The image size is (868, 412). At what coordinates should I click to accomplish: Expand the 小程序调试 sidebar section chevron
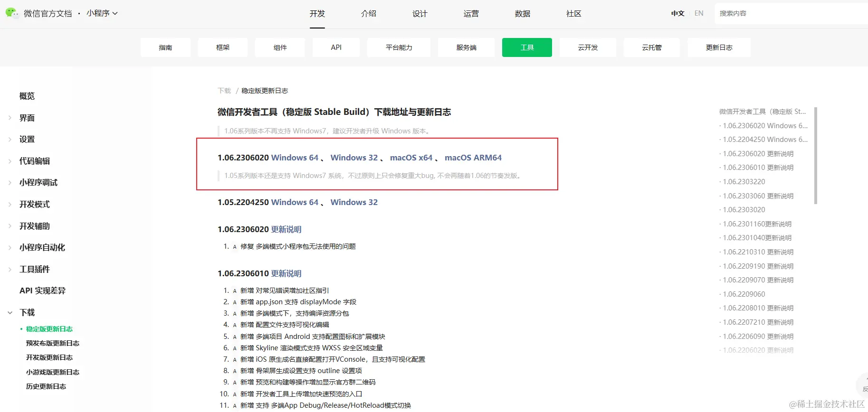click(10, 182)
